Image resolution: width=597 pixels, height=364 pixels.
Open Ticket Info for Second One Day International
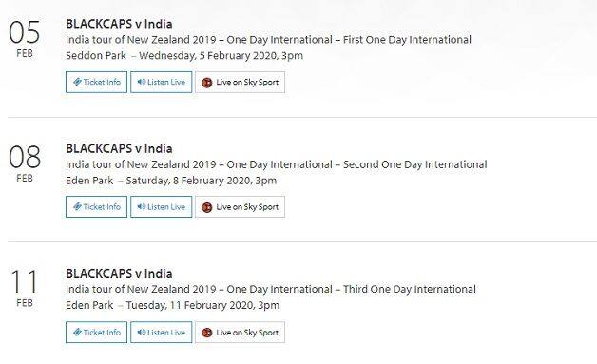tap(96, 207)
